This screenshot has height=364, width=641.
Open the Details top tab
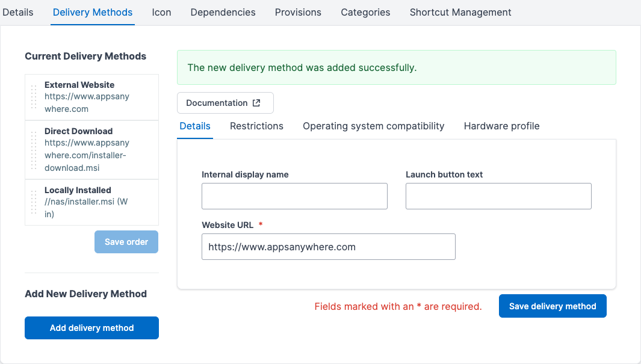tap(18, 12)
